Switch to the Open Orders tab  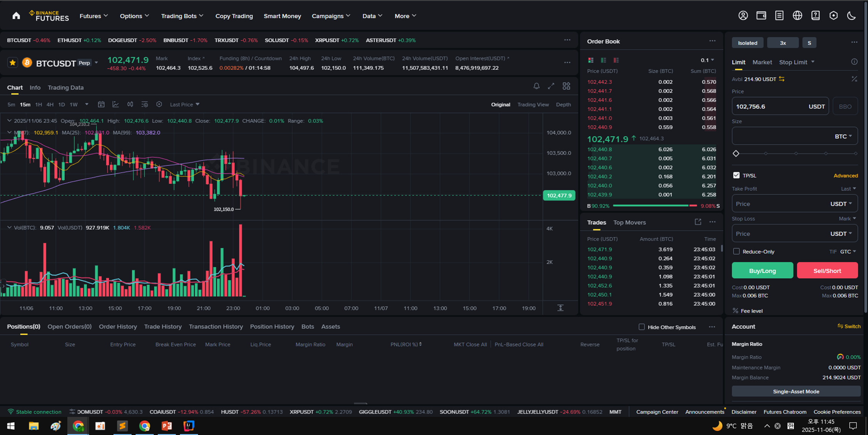(69, 327)
